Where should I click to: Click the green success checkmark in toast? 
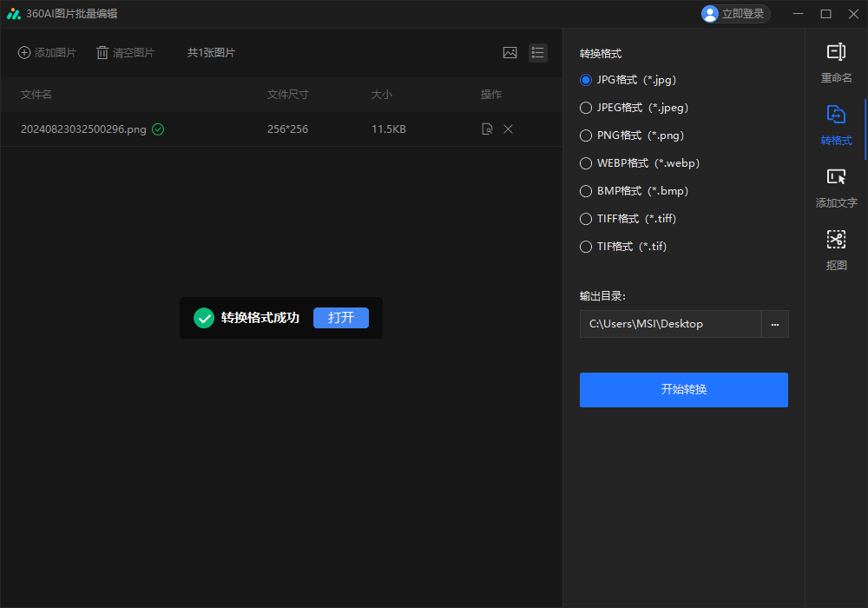coord(204,317)
